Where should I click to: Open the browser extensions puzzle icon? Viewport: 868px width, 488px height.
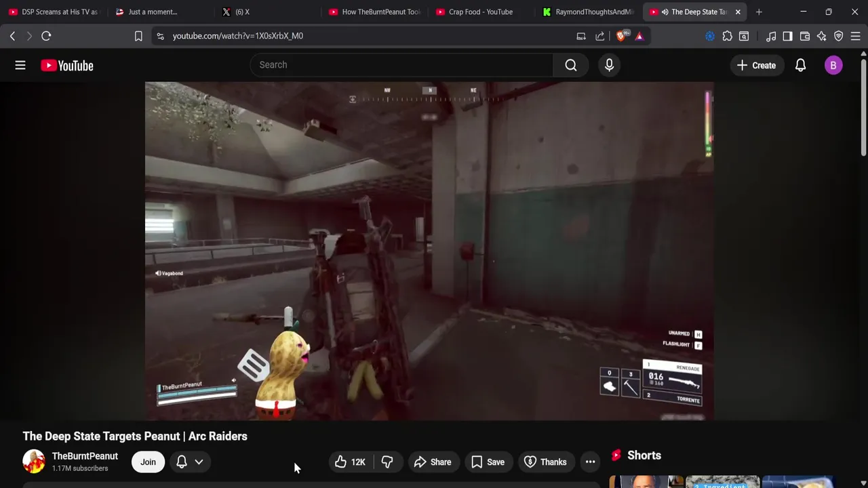pos(727,36)
